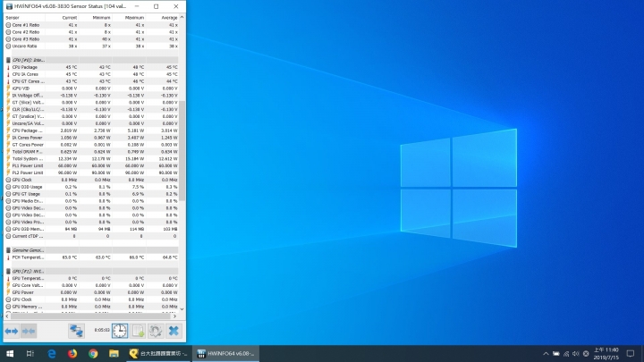This screenshot has width=644, height=362.
Task: Open the remote network connection icon
Action: [77, 331]
